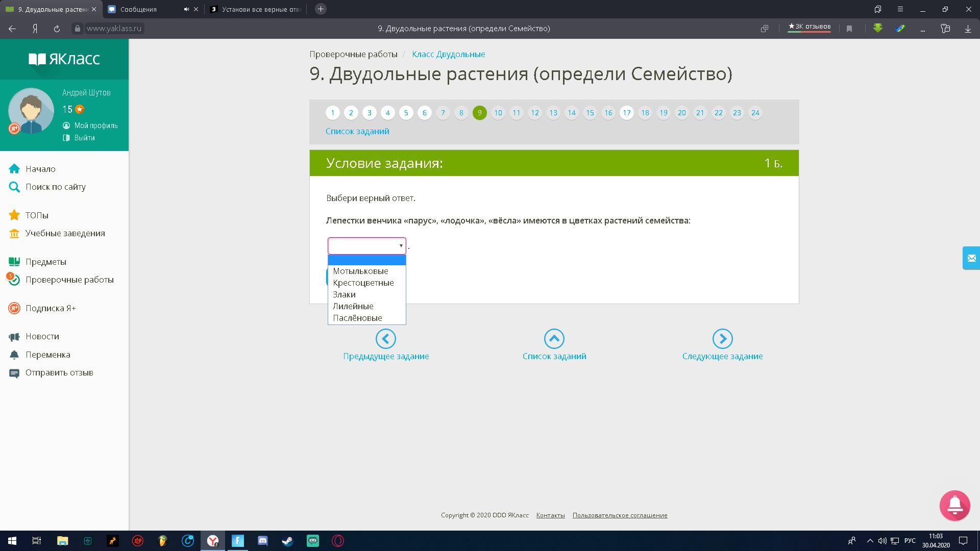Open Поиск по сайту search
This screenshot has width=980, height=551.
[55, 187]
